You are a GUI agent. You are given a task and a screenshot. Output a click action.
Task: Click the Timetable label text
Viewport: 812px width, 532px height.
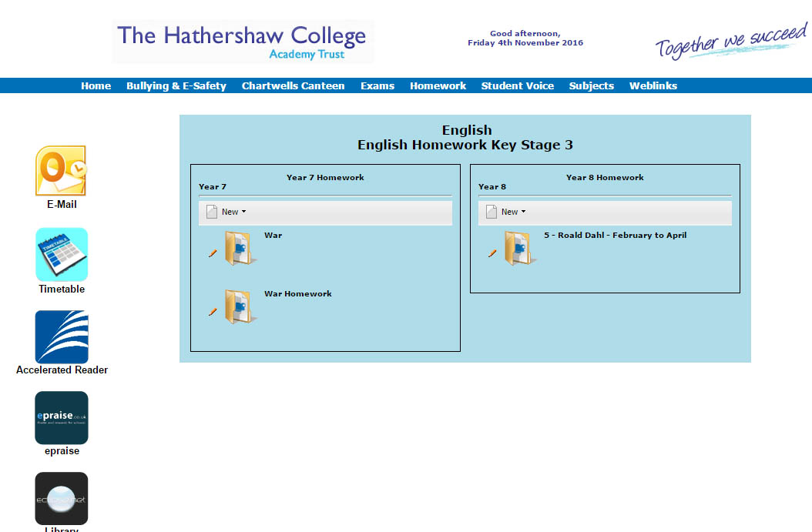tap(62, 289)
